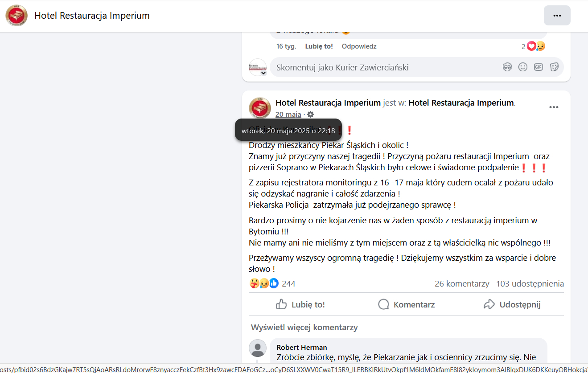
Task: Open Hotel Restauracja Imperium page logo in header
Action: 16,16
